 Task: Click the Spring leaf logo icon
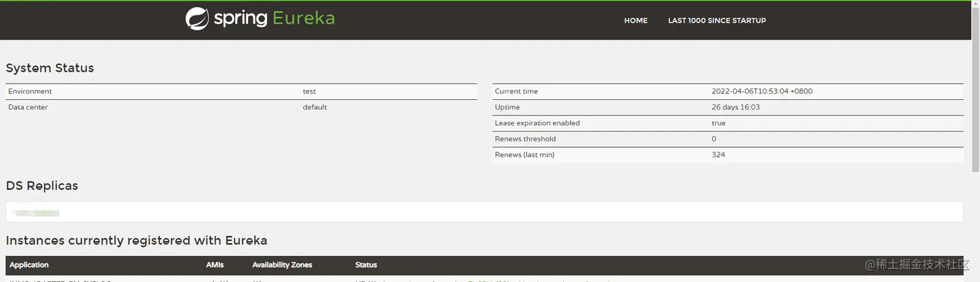197,19
